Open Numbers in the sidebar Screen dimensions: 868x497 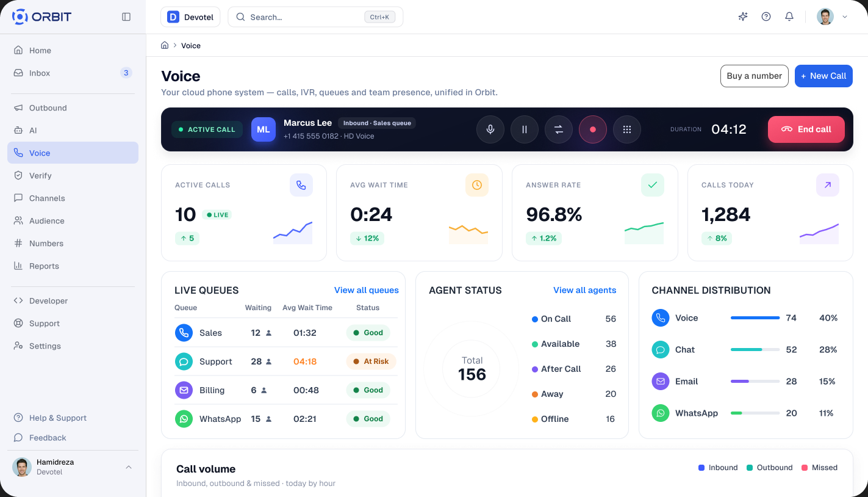coord(73,244)
